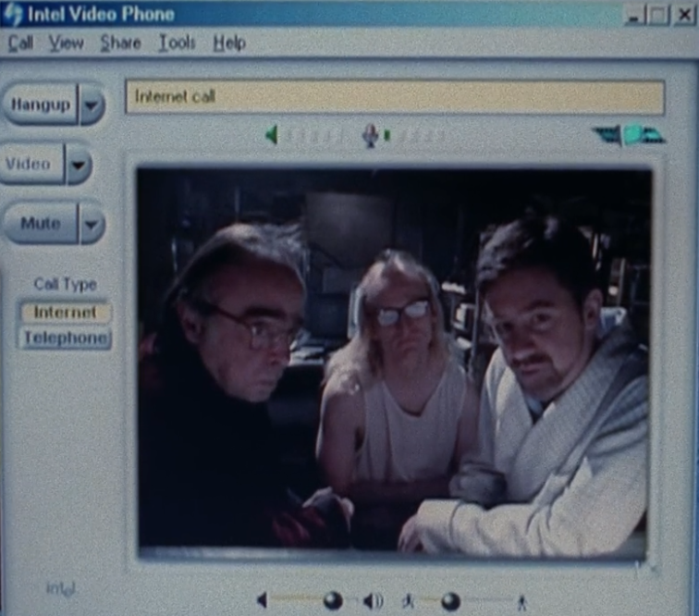Click the Intel Video Phone title icon

point(13,14)
